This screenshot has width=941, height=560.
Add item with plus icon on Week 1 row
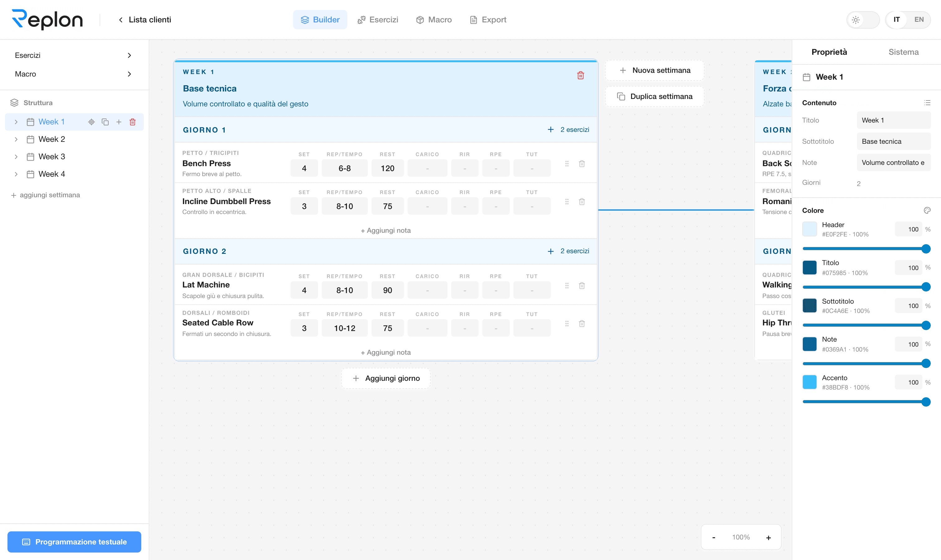[119, 122]
